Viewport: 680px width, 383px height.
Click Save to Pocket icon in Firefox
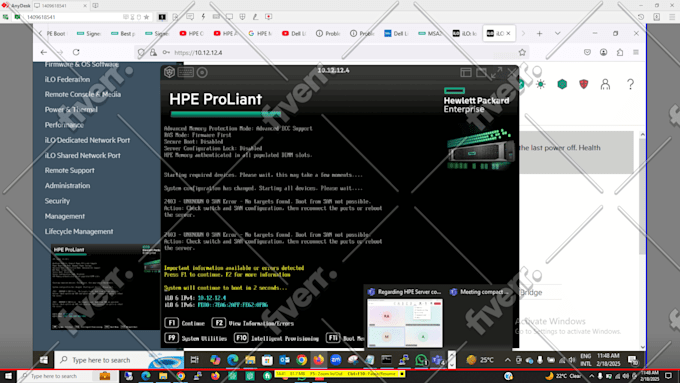pyautogui.click(x=587, y=52)
